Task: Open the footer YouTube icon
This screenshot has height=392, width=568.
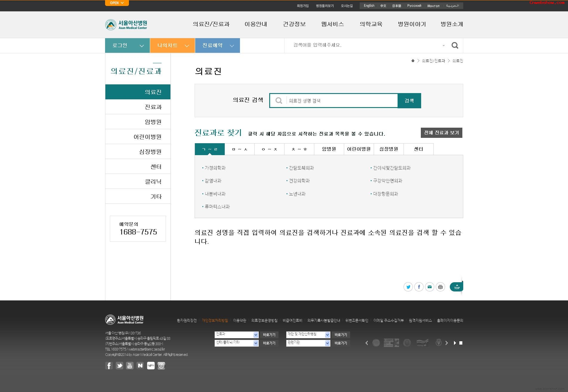Action: pyautogui.click(x=130, y=365)
